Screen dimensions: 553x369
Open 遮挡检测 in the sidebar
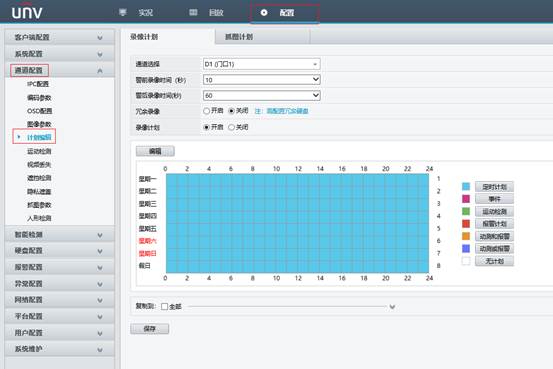coord(39,178)
